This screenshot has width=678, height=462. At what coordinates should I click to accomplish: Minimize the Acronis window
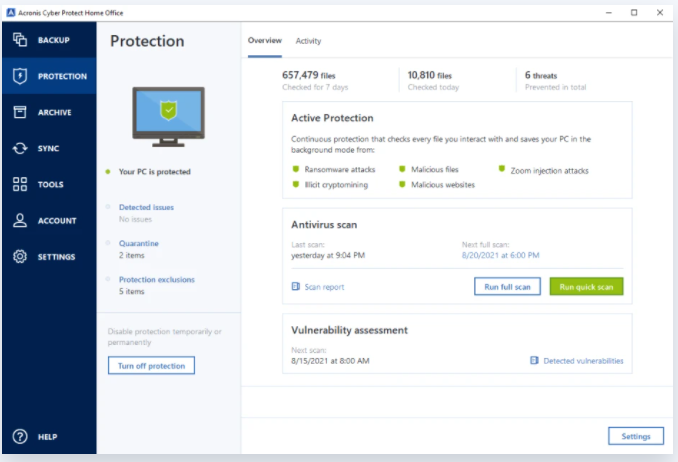[x=609, y=13]
